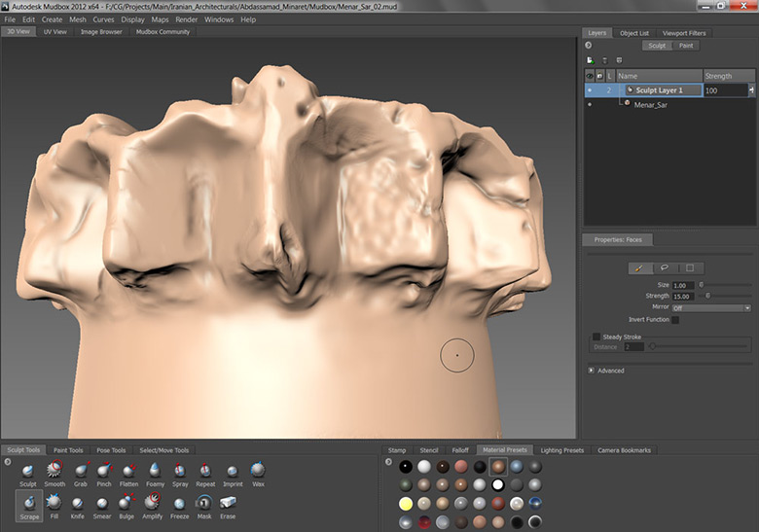Enable the Steady Stroke checkbox

tap(596, 337)
